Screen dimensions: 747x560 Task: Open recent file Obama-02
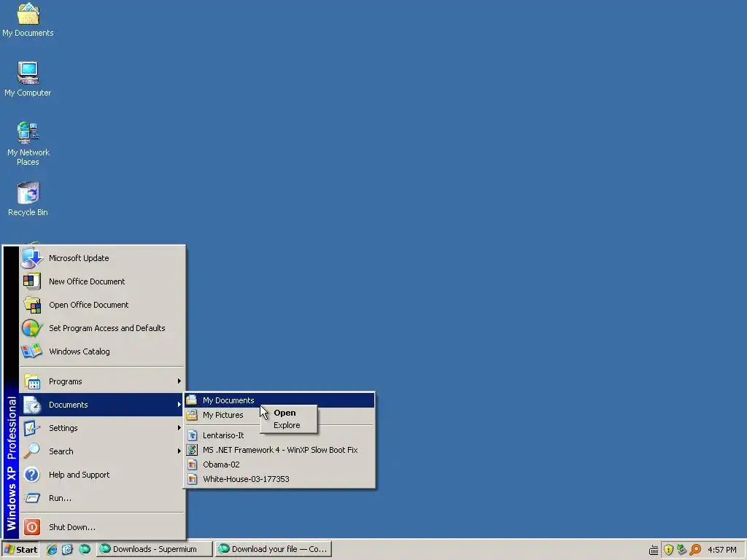tap(279, 464)
